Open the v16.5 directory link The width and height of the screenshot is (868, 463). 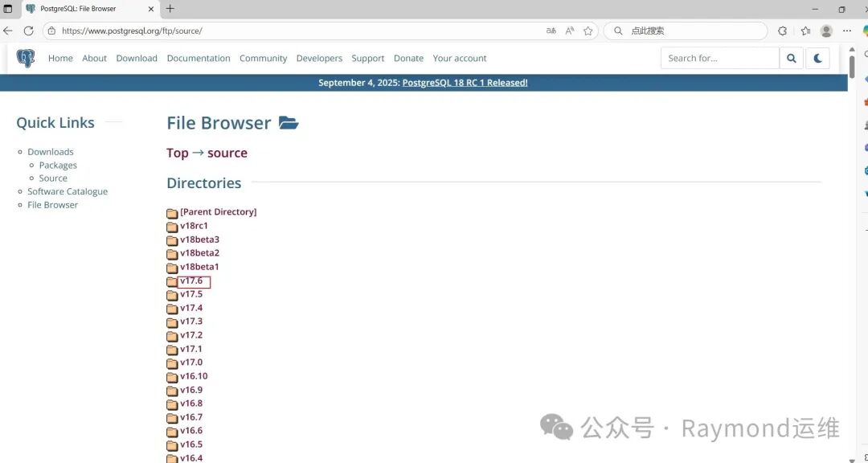[191, 445]
